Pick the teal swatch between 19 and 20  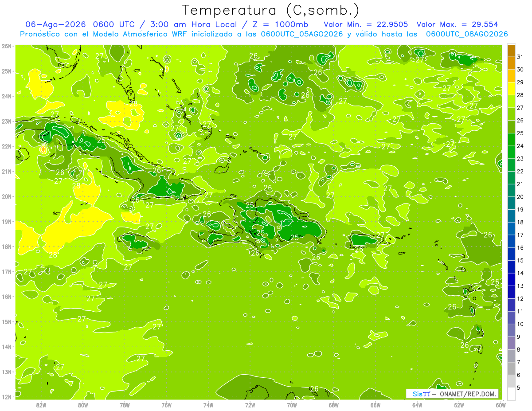tap(511, 203)
